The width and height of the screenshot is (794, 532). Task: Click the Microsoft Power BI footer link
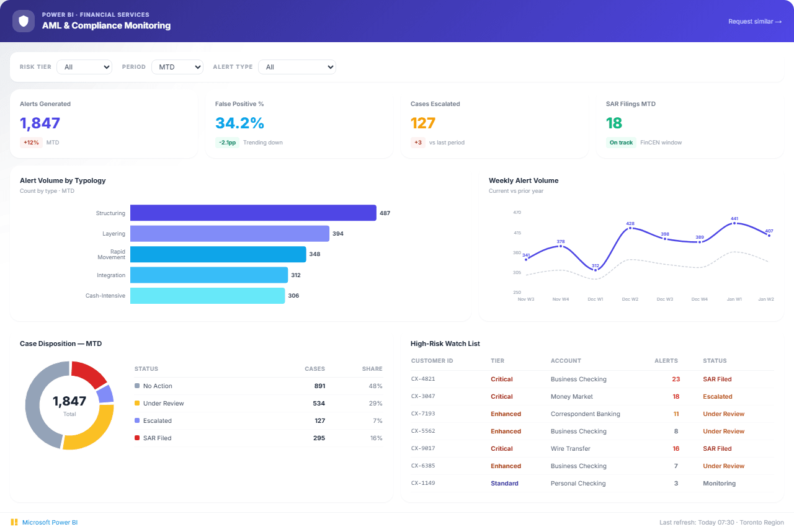50,522
